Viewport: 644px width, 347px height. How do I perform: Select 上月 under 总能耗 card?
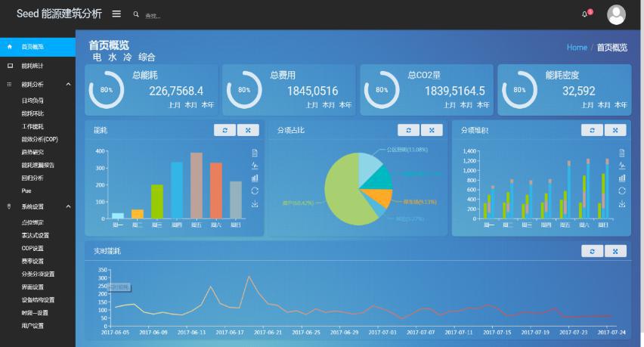[174, 105]
